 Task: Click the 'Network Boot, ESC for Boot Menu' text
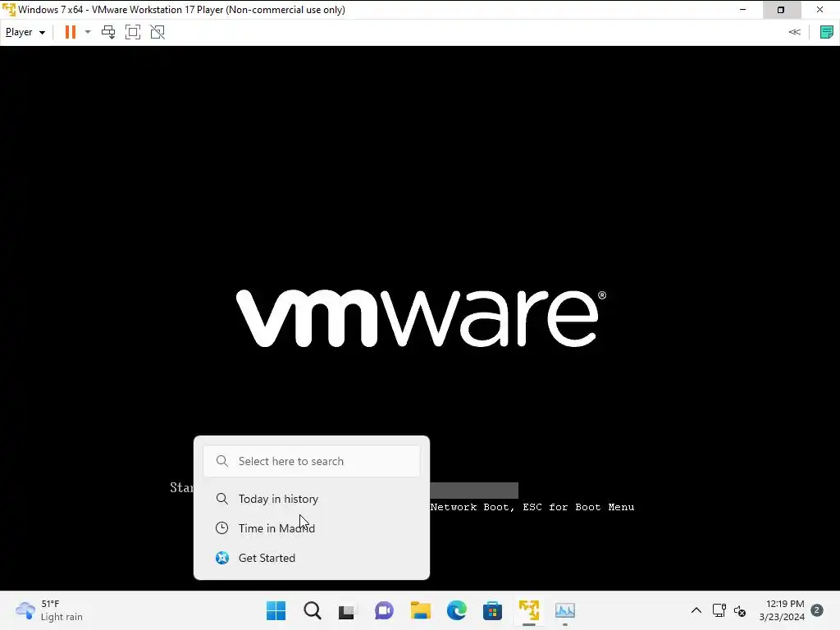pos(532,507)
